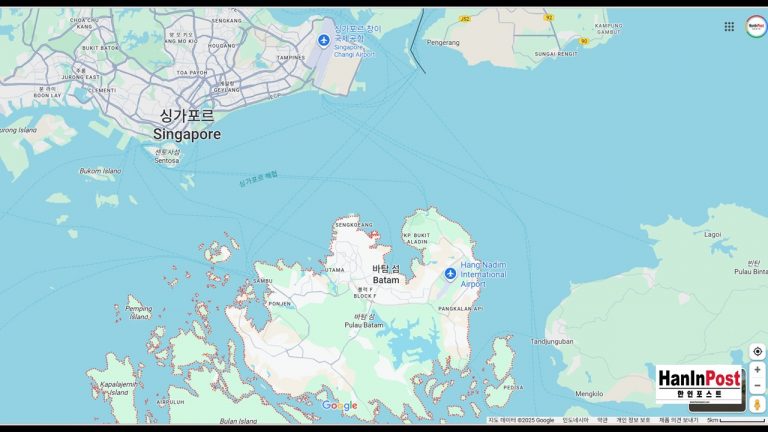This screenshot has width=768, height=432.
Task: Click the Lagoi place label
Action: coord(712,234)
